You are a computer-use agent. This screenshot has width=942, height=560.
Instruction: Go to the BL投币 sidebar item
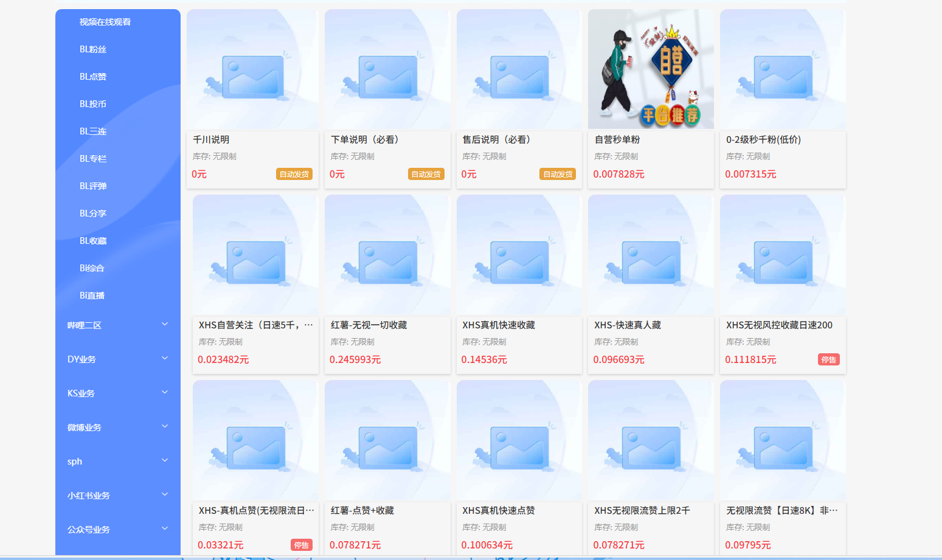[x=93, y=104]
